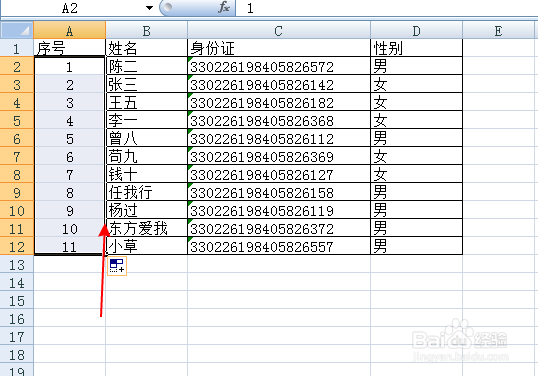Screen dimensions: 538x376
Task: Select ID cell 330226198405826142
Action: 279,84
